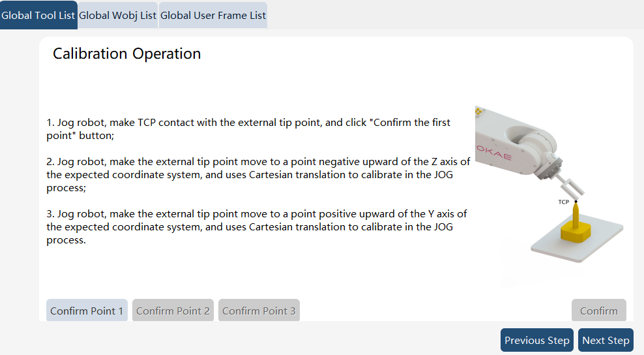The height and width of the screenshot is (355, 644).
Task: Click the yellow calibration tip pin
Action: [x=576, y=214]
